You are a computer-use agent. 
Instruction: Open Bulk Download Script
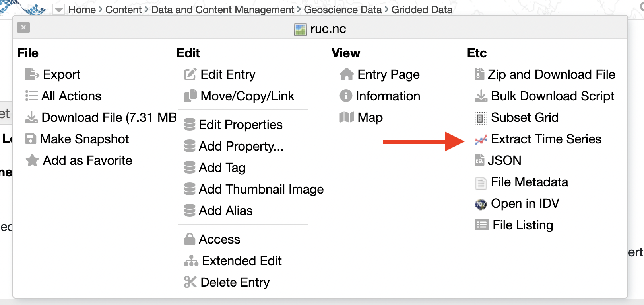(553, 96)
